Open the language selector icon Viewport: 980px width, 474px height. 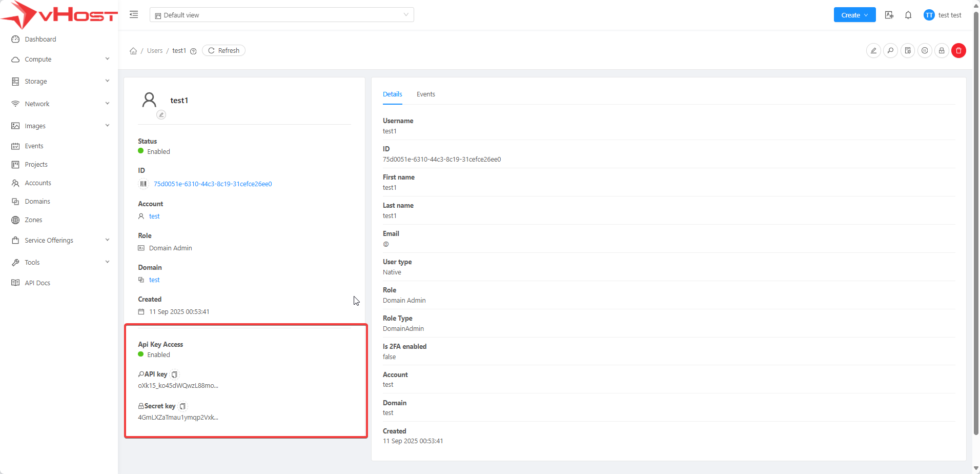[889, 15]
